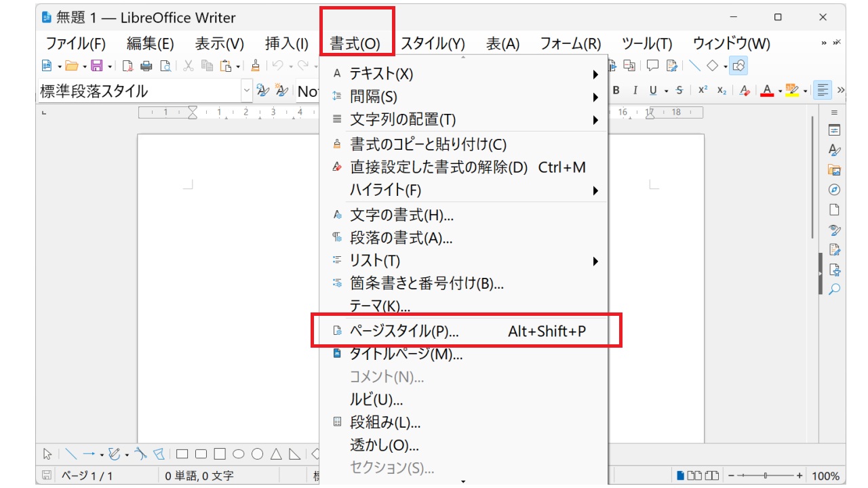Toggle subscript formatting
The width and height of the screenshot is (868, 488).
722,89
